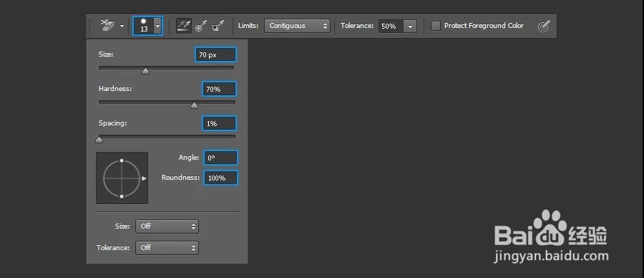
Task: Click the brush angle circle preview
Action: tap(122, 178)
